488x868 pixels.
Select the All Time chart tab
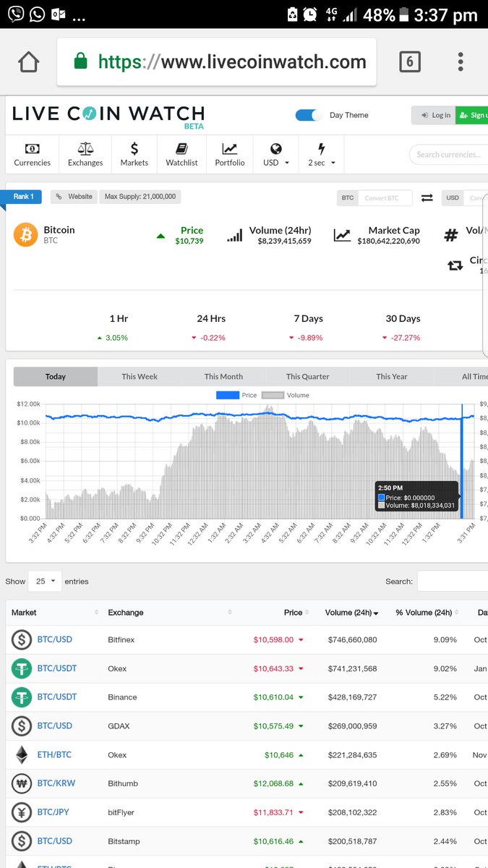point(462,377)
